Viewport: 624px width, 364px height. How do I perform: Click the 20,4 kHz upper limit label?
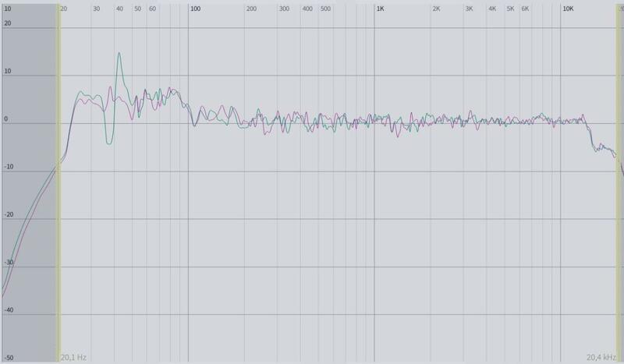point(602,357)
